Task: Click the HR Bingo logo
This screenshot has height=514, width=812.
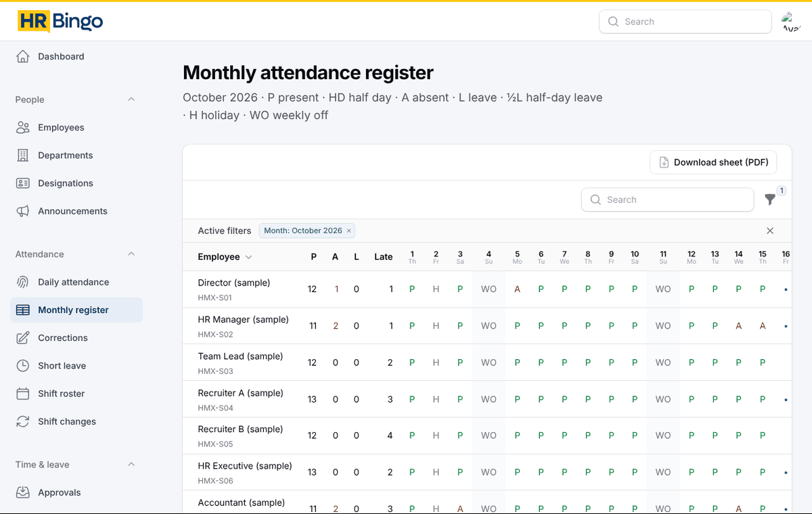Action: (x=60, y=22)
